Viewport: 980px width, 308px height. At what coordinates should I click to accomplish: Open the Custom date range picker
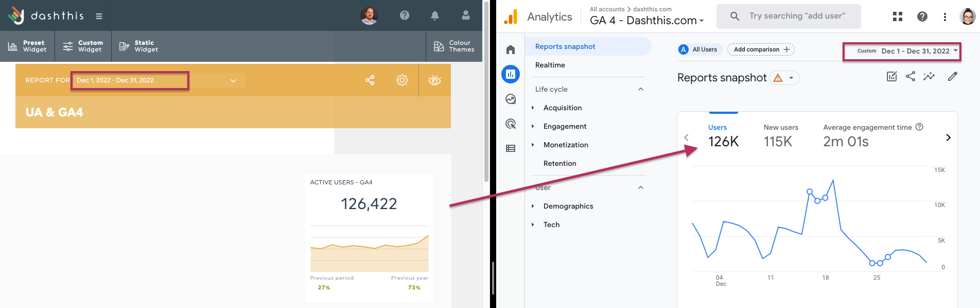pyautogui.click(x=902, y=51)
